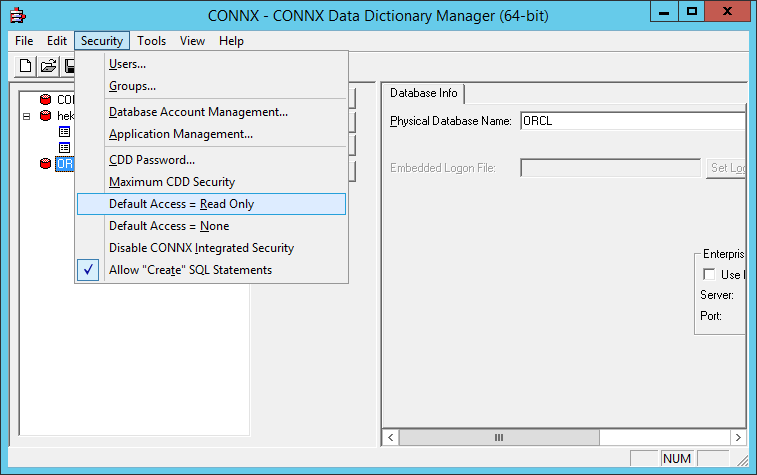Select the red database icon beside CO entry
This screenshot has height=475, width=757.
click(x=45, y=99)
